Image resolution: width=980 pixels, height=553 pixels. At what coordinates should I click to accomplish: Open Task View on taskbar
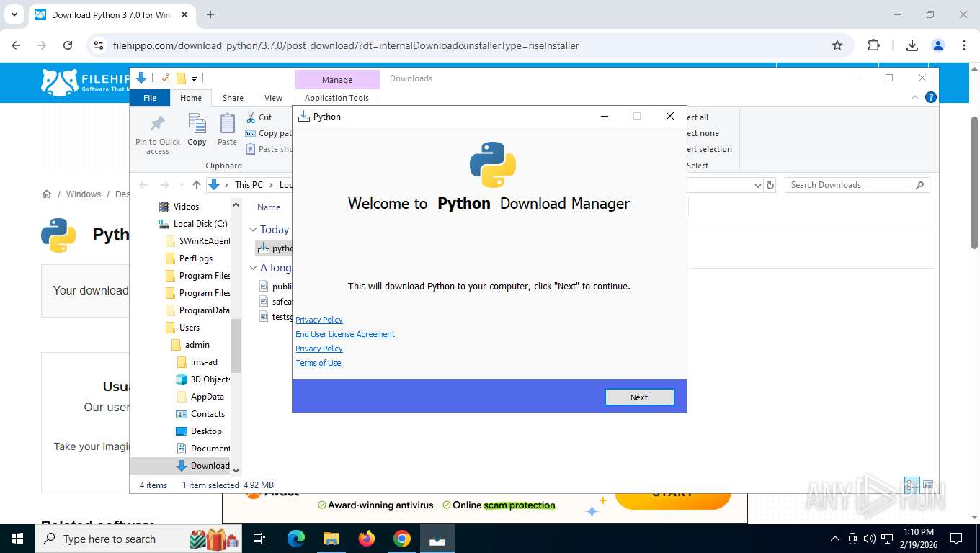[x=259, y=539]
